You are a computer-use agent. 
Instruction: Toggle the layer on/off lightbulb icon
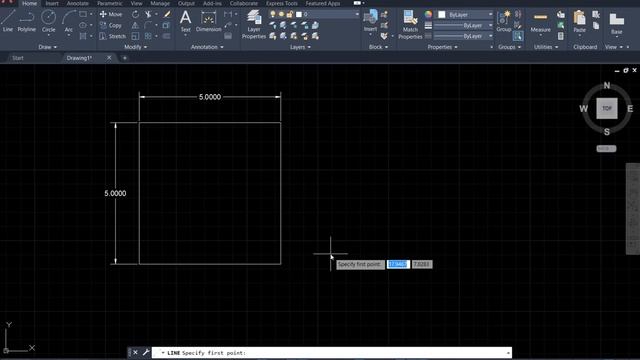(273, 14)
